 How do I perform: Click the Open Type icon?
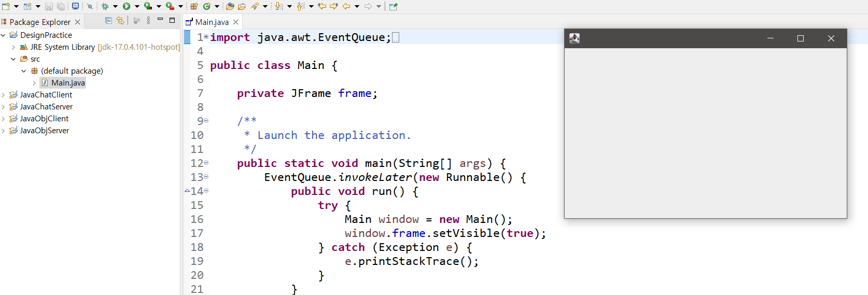click(x=230, y=6)
